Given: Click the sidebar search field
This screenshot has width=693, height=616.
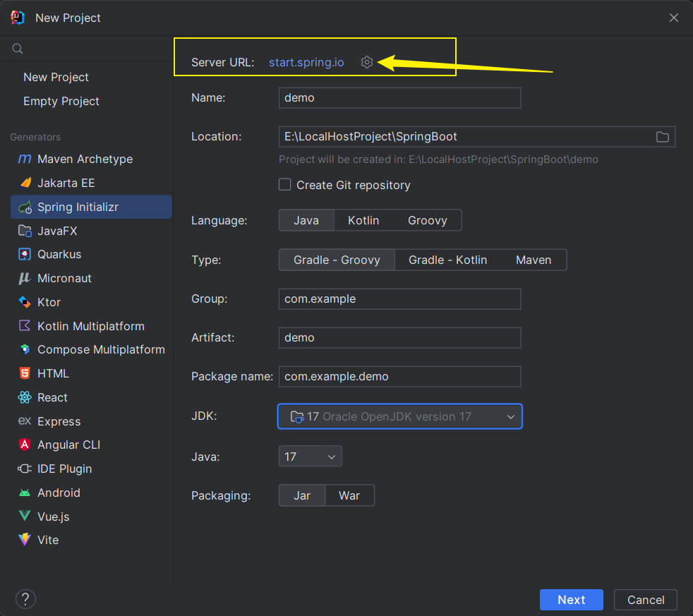Looking at the screenshot, I should click(87, 49).
